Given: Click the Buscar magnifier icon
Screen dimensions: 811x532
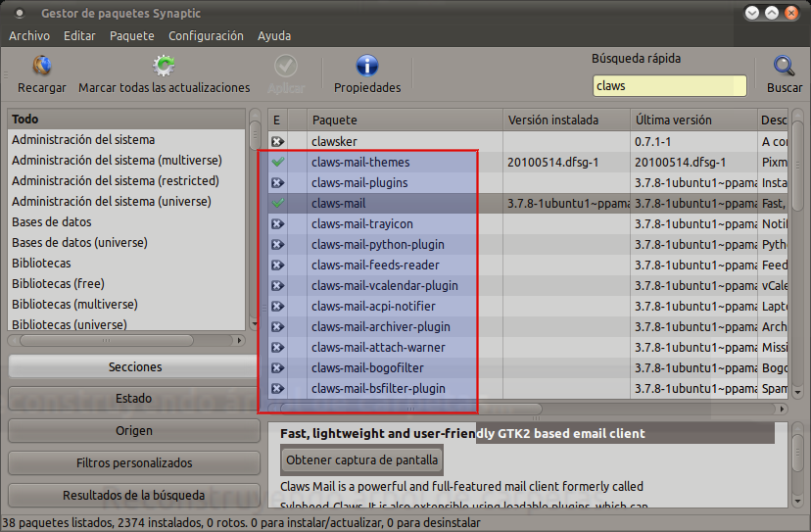Looking at the screenshot, I should [785, 66].
